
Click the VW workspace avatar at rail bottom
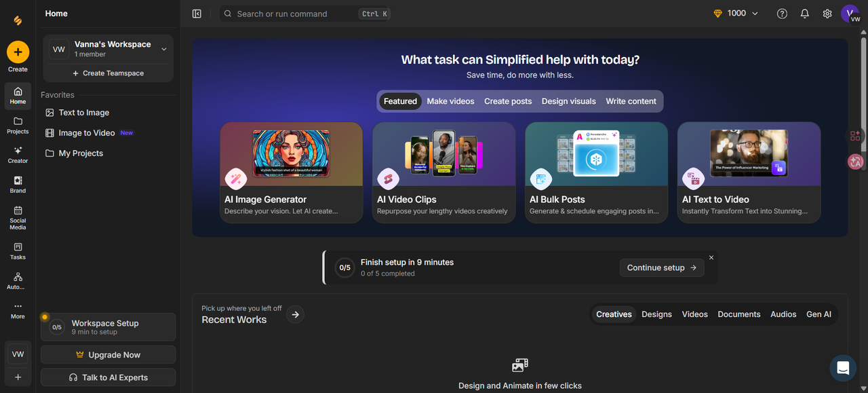18,354
